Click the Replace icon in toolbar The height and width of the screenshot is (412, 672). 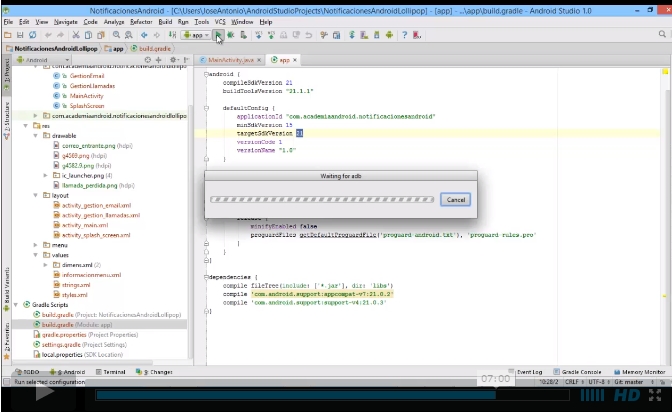tap(129, 35)
